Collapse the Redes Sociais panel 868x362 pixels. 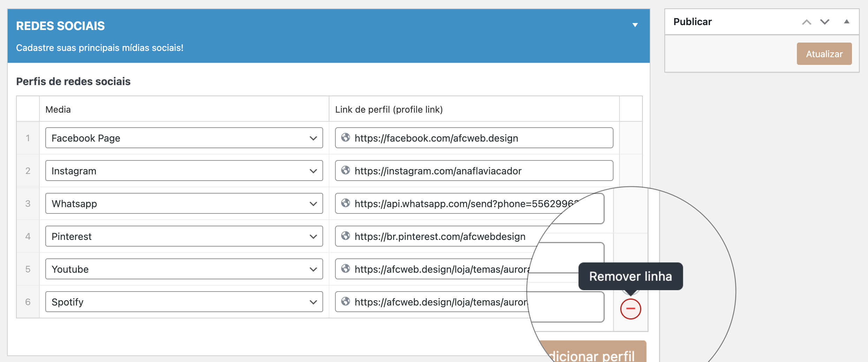coord(635,25)
